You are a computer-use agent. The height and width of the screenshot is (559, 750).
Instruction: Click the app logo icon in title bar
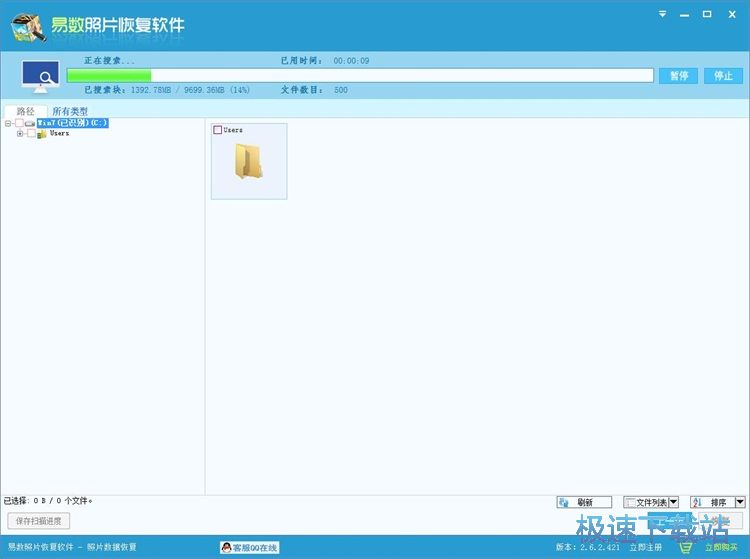[x=28, y=26]
